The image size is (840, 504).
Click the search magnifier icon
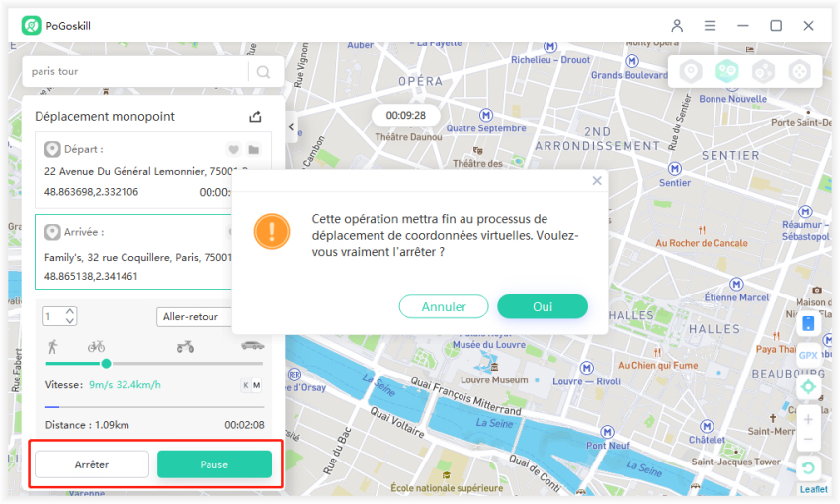pos(263,72)
